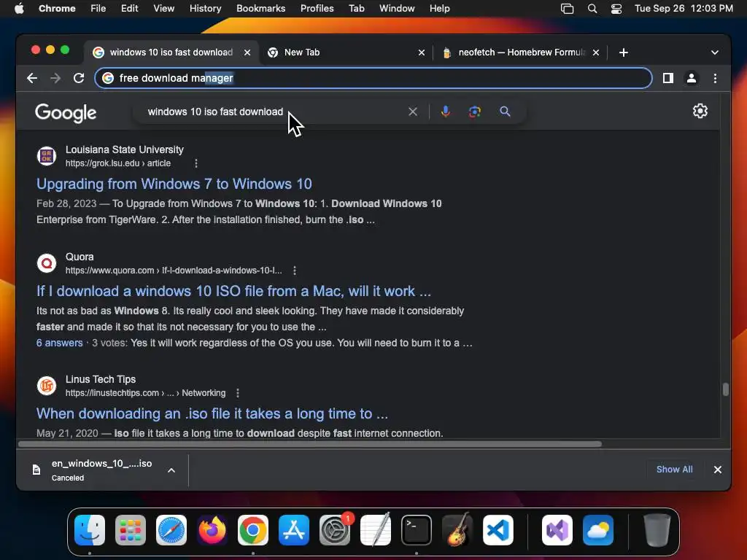Open the Stage Manager menu bar icon
The image size is (747, 560).
[x=567, y=9]
